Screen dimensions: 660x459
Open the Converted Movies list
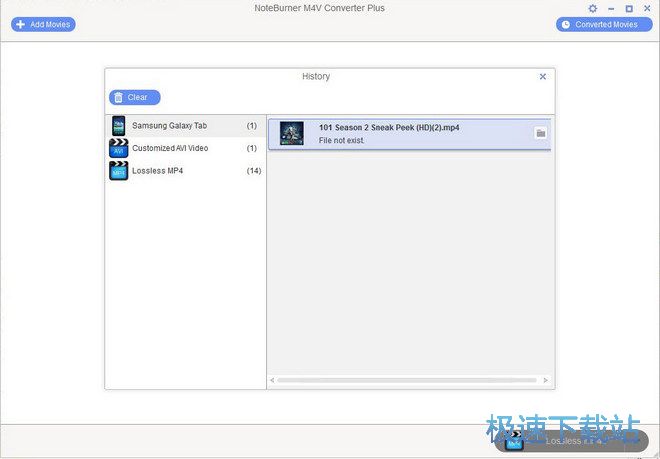[x=598, y=24]
